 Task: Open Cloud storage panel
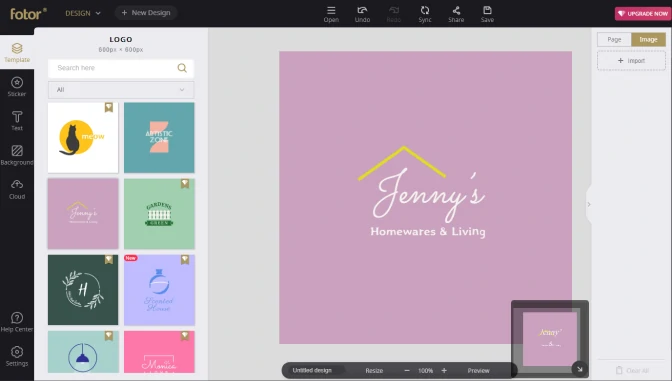click(x=17, y=189)
